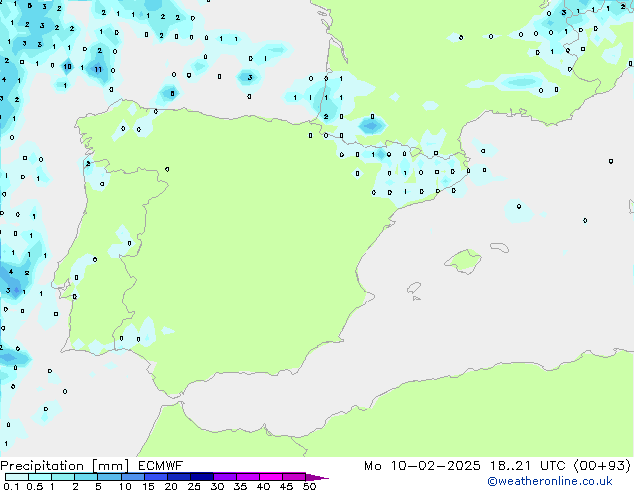Click the above-50 mm legend arrow tip
The height and width of the screenshot is (490, 634).
click(317, 477)
